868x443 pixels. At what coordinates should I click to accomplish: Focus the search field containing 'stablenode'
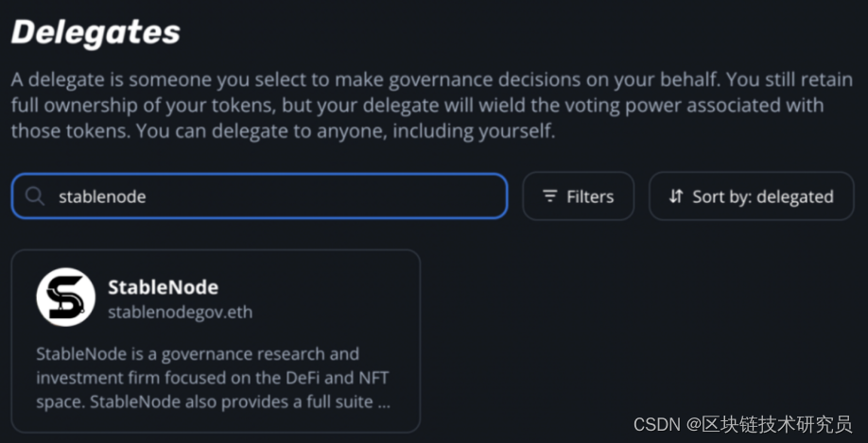tap(259, 196)
